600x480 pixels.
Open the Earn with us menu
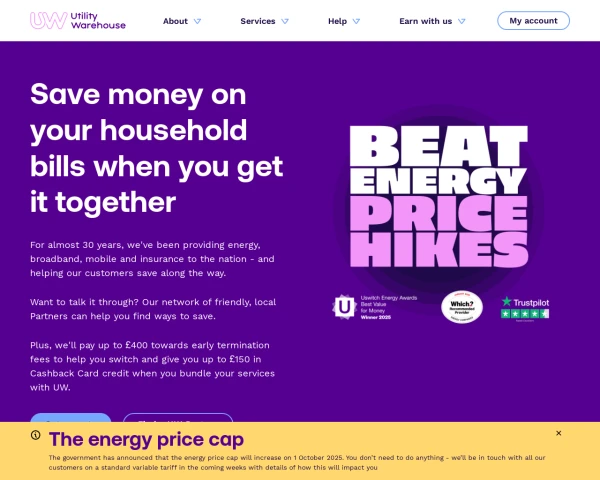click(425, 20)
